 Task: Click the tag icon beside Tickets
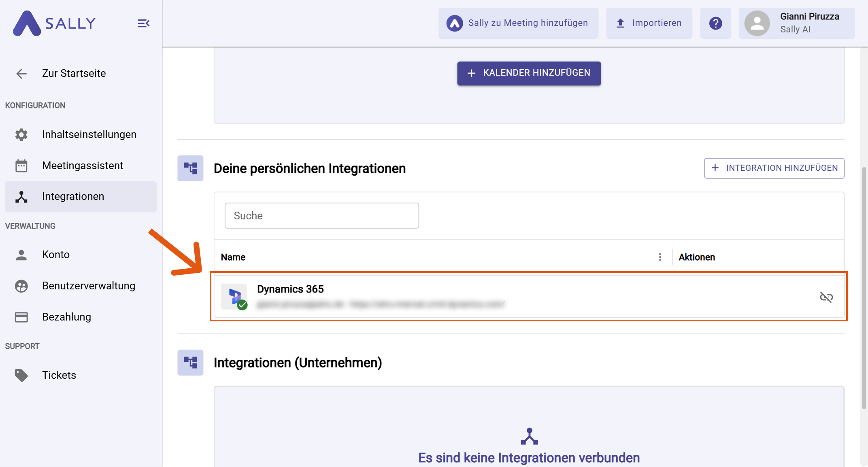pos(21,375)
